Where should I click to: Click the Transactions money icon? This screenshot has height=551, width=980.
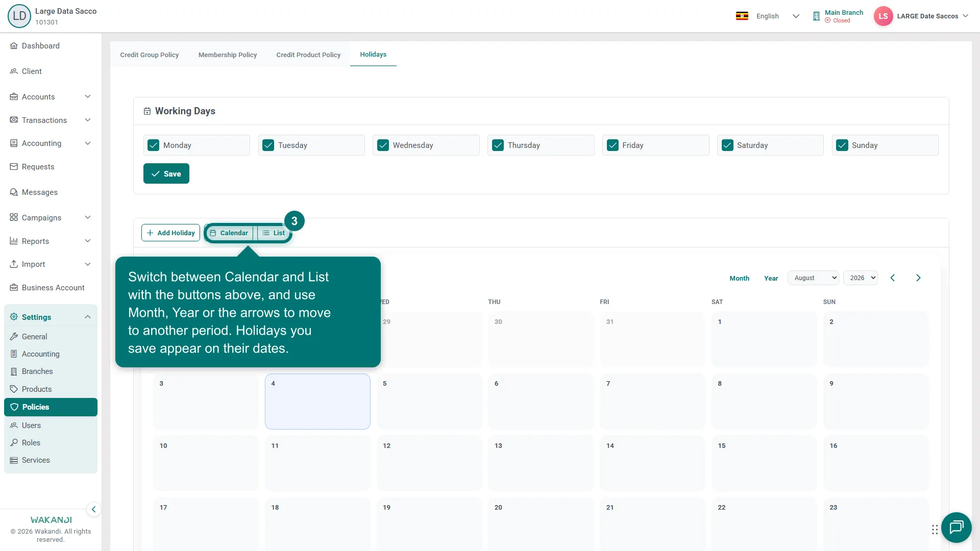click(14, 120)
